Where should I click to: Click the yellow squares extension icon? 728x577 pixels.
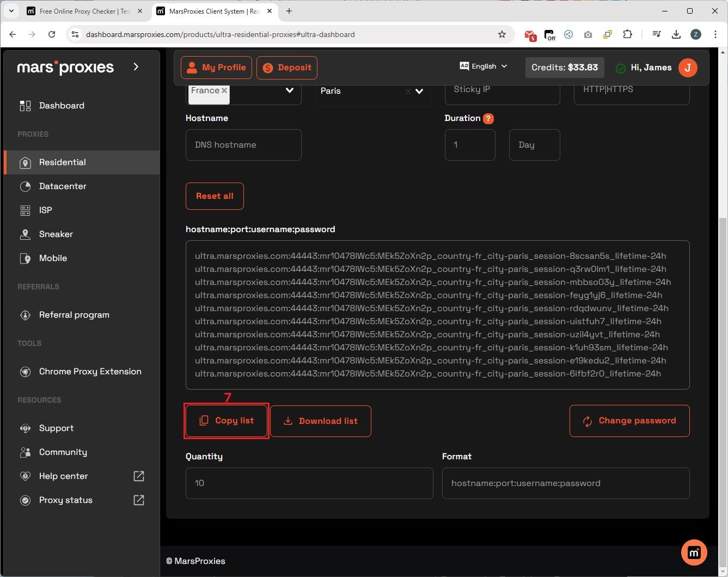point(608,34)
